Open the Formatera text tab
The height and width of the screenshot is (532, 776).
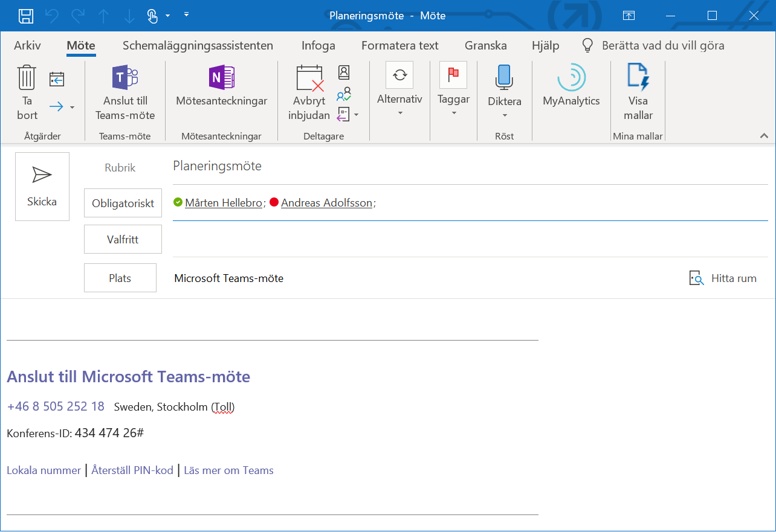click(400, 45)
